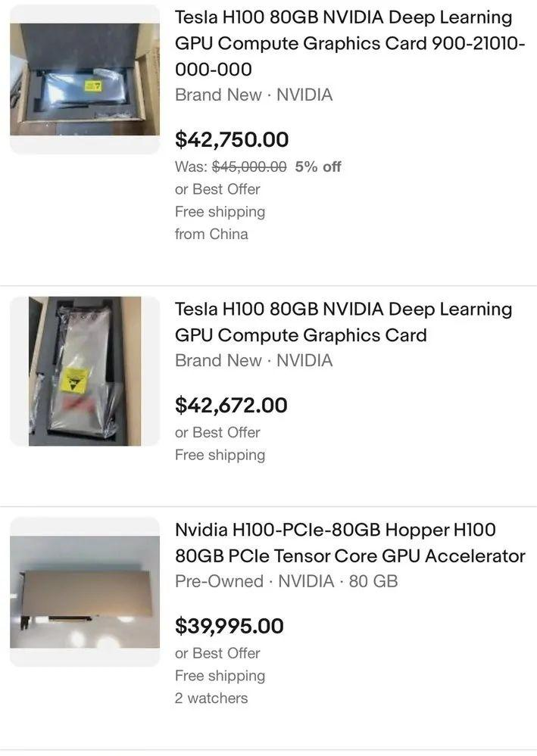Open the gold H100 PCIe card thumbnail
The height and width of the screenshot is (756, 537).
85,592
